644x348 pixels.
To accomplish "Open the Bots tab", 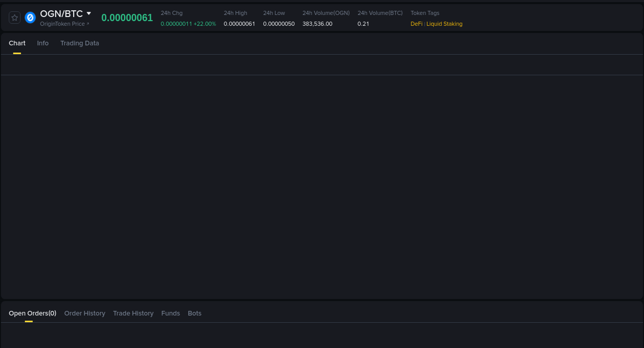I will 195,313.
